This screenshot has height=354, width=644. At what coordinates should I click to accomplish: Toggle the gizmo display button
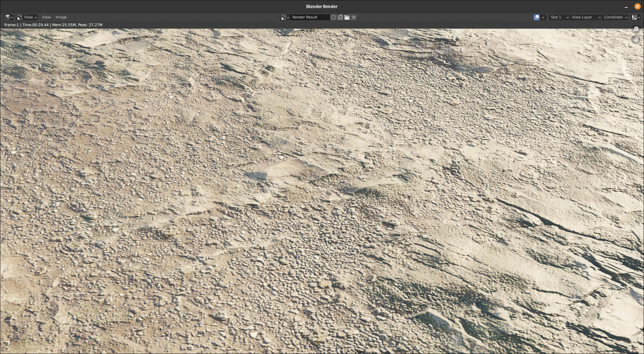click(536, 17)
